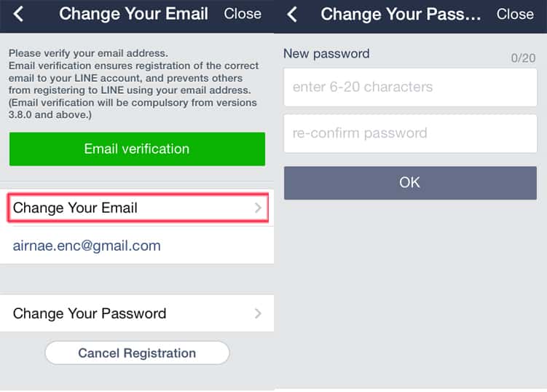The height and width of the screenshot is (392, 547).
Task: Tap the 0/20 character counter
Action: (523, 58)
